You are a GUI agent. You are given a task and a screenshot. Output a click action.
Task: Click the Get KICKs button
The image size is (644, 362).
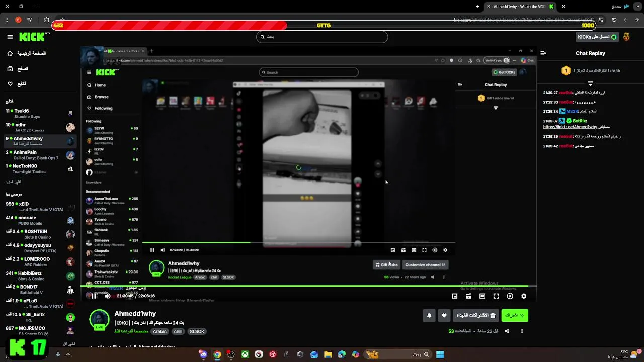pyautogui.click(x=597, y=37)
